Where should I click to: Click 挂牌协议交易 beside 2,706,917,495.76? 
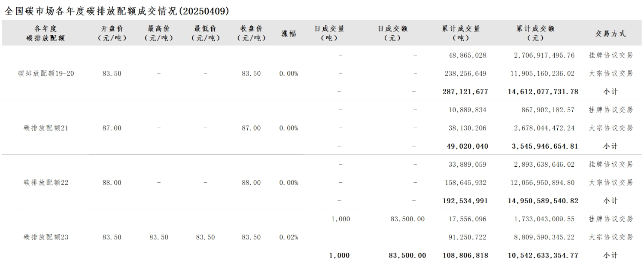tap(611, 55)
